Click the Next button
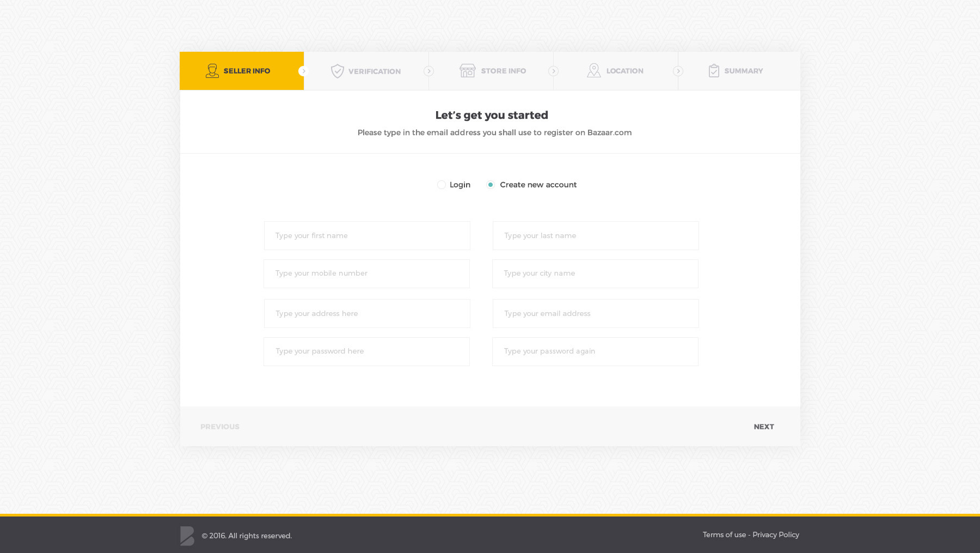This screenshot has width=980, height=553. [x=764, y=427]
